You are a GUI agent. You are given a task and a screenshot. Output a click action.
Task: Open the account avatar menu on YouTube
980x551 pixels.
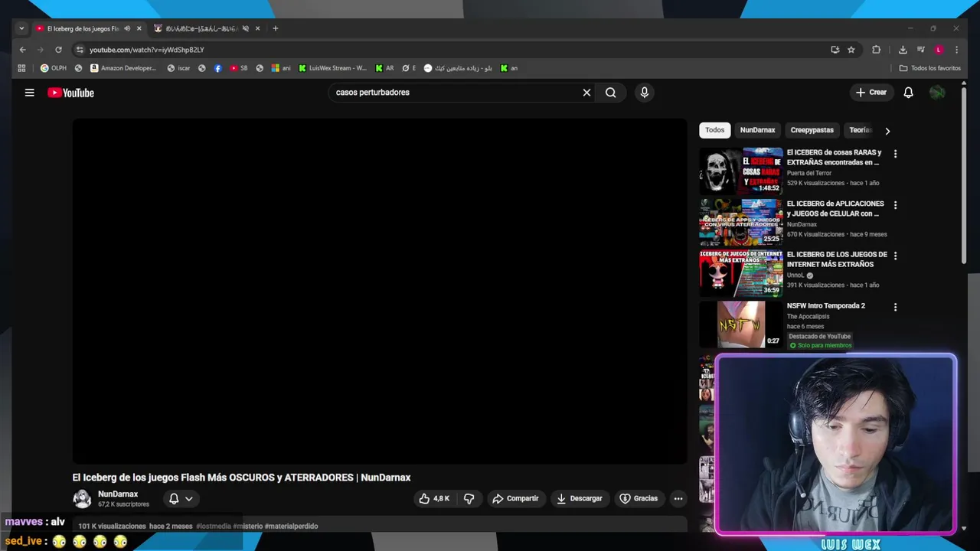[x=937, y=93]
